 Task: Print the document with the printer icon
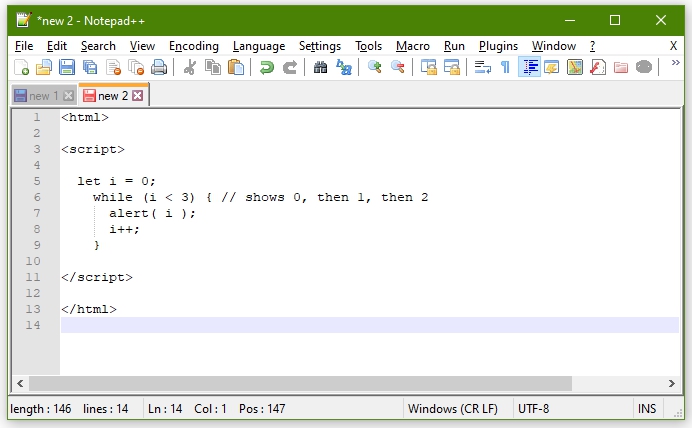159,68
